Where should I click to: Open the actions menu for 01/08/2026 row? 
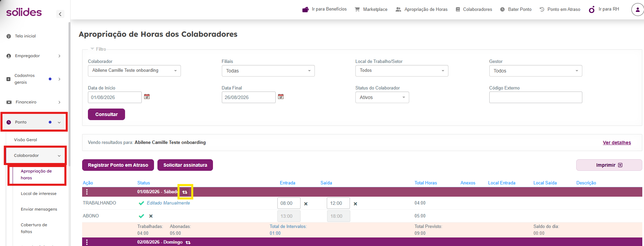point(87,192)
